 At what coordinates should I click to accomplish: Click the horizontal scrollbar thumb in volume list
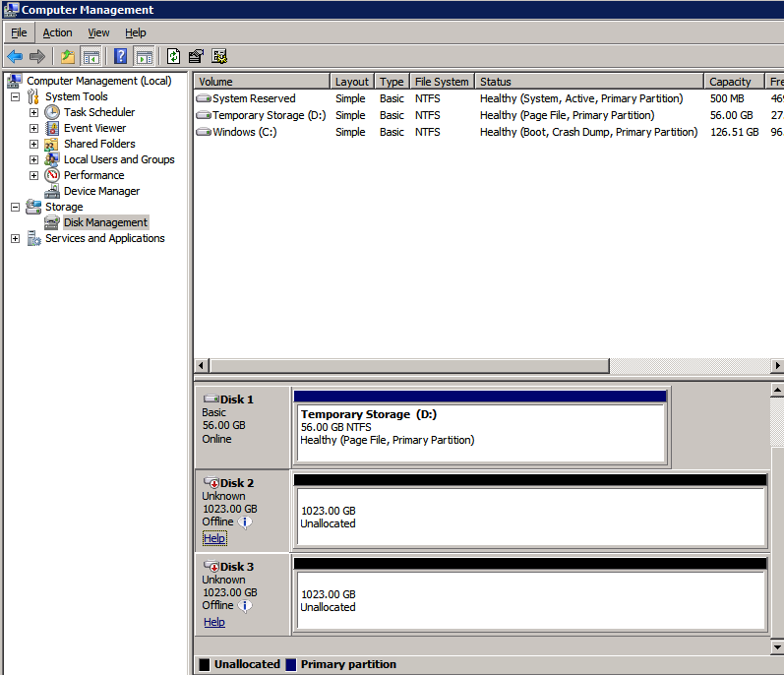point(409,366)
